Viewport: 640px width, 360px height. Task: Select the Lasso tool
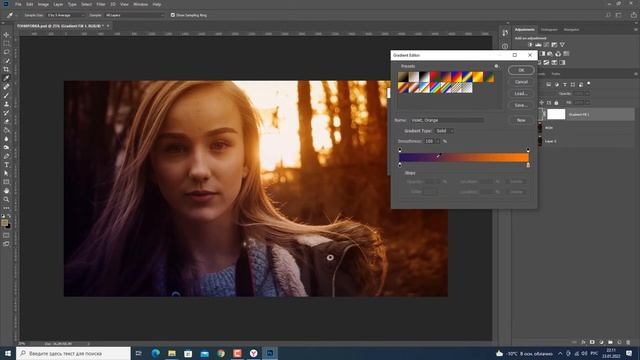[7, 52]
